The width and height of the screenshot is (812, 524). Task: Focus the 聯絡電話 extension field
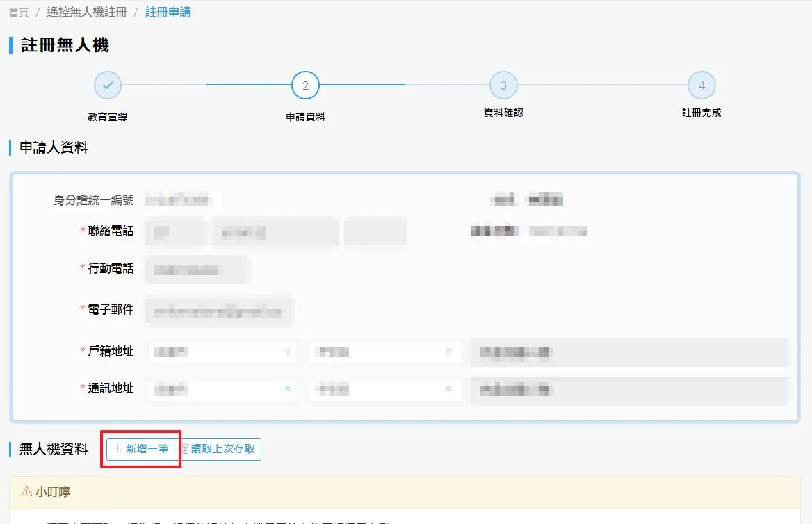[375, 233]
